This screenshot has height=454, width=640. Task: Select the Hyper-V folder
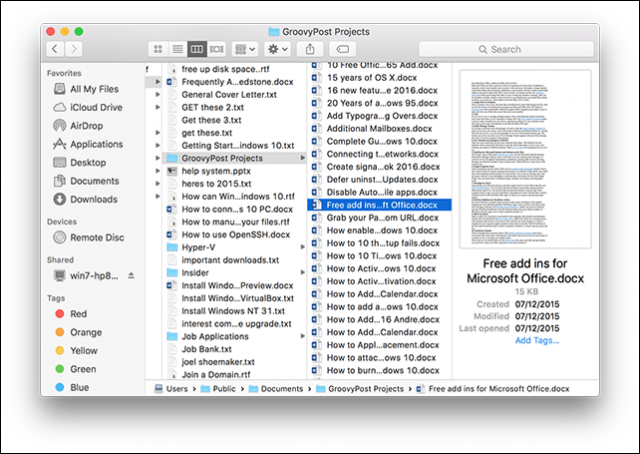pyautogui.click(x=235, y=247)
